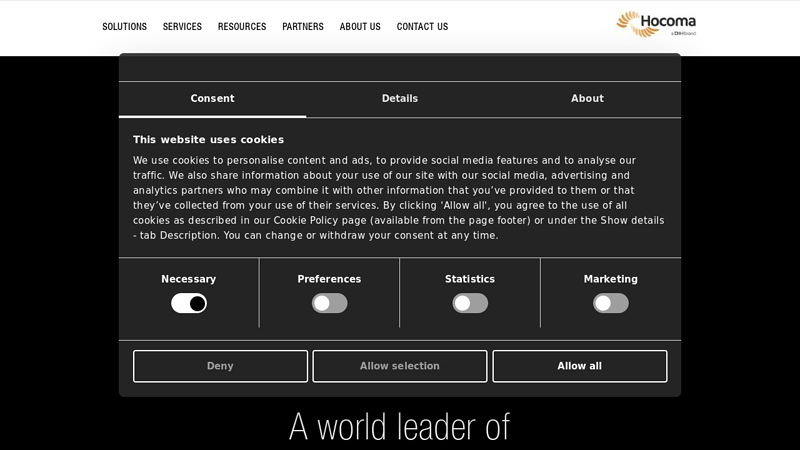Click the Allow all button

click(580, 366)
